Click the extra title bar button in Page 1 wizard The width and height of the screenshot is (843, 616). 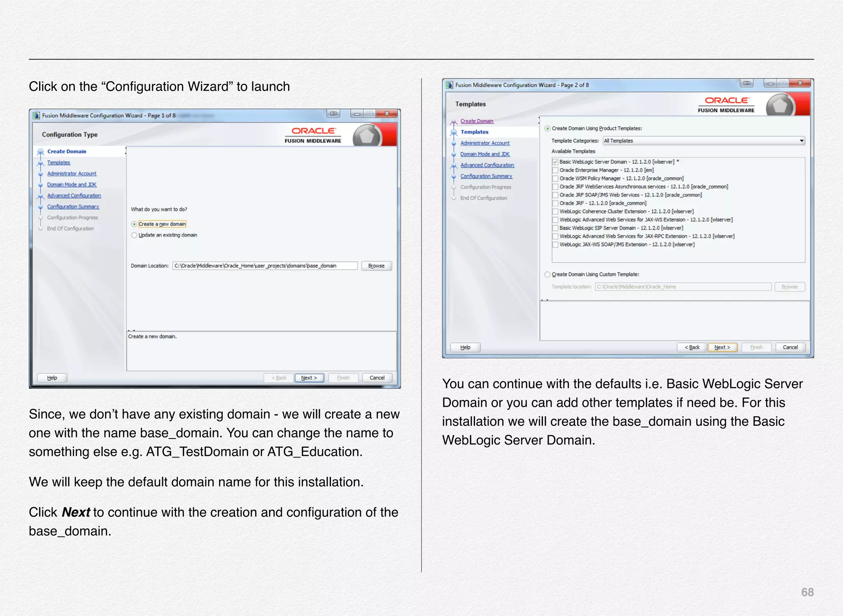pyautogui.click(x=333, y=114)
